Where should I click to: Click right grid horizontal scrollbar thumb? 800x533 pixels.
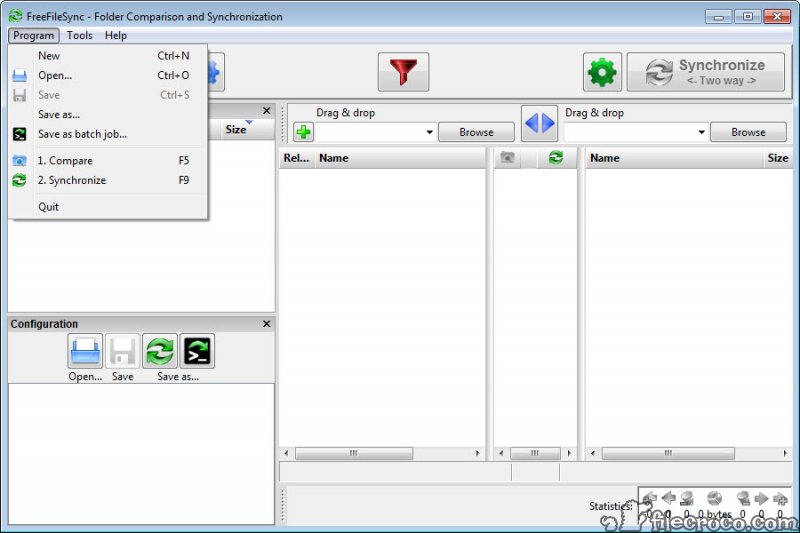668,453
